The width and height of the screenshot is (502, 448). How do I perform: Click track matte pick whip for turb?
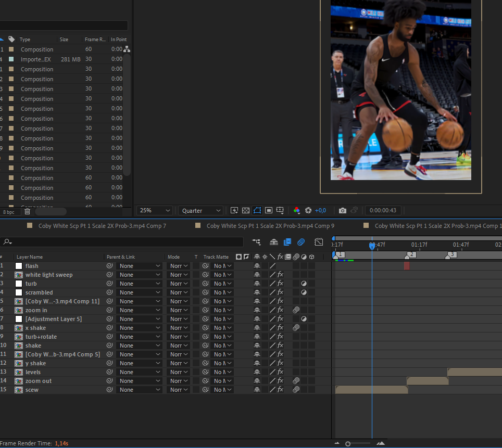[x=205, y=284]
